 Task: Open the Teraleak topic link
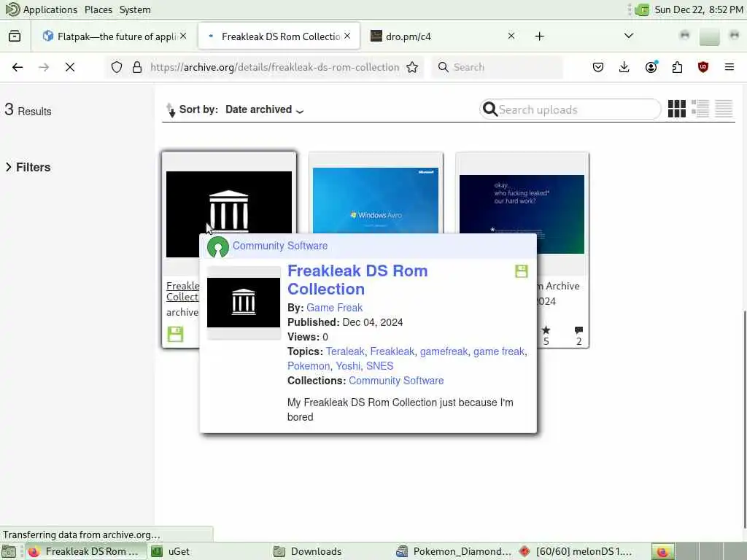(x=345, y=351)
